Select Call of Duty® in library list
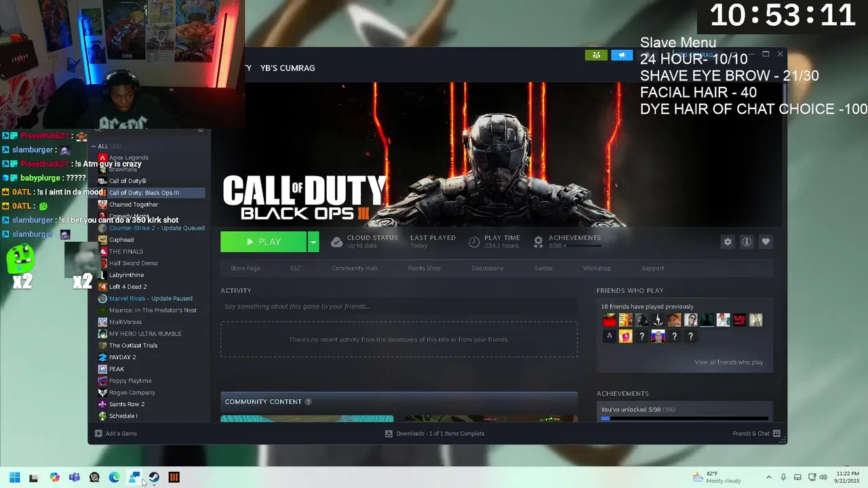Screen dimensions: 868x488 pyautogui.click(x=148, y=181)
